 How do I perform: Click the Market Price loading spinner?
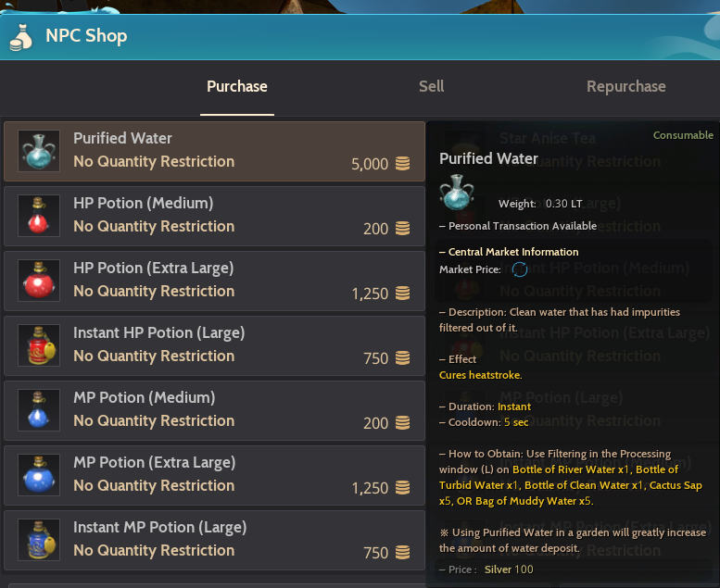(x=519, y=269)
